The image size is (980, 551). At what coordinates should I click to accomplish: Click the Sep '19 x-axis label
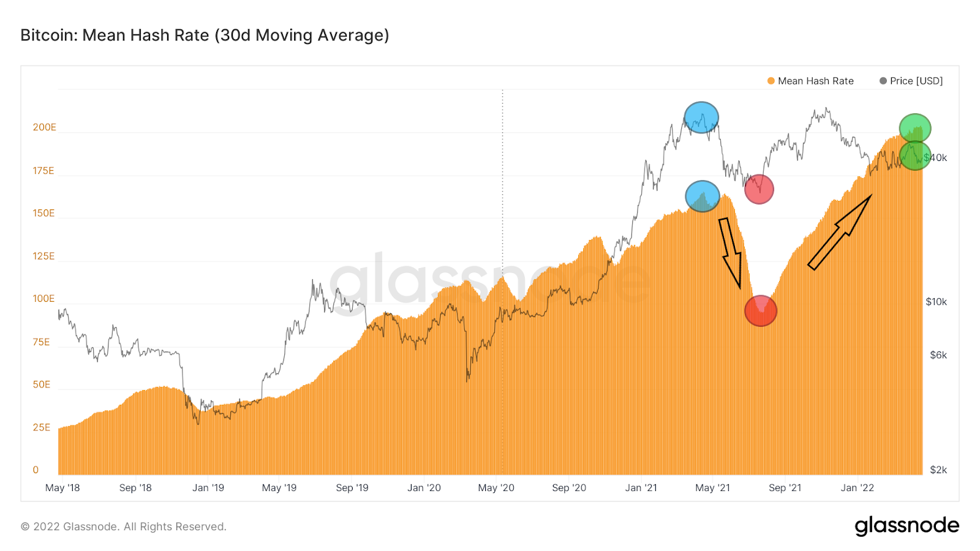(352, 488)
